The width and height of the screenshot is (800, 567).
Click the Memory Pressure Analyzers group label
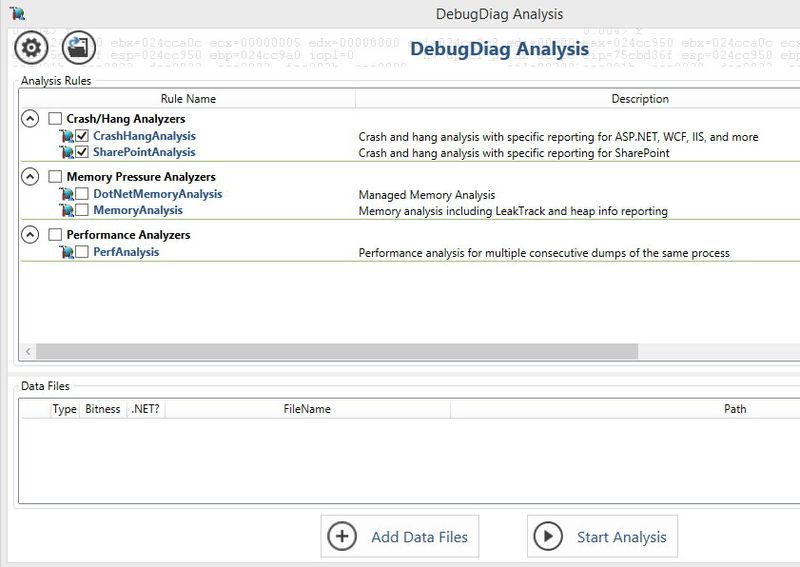click(141, 177)
